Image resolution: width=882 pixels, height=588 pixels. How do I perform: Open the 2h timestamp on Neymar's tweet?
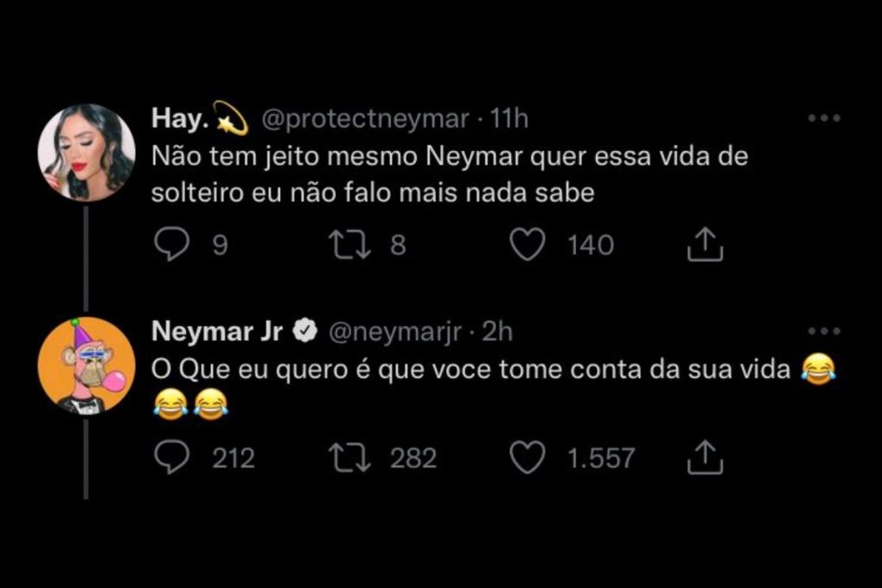[497, 331]
